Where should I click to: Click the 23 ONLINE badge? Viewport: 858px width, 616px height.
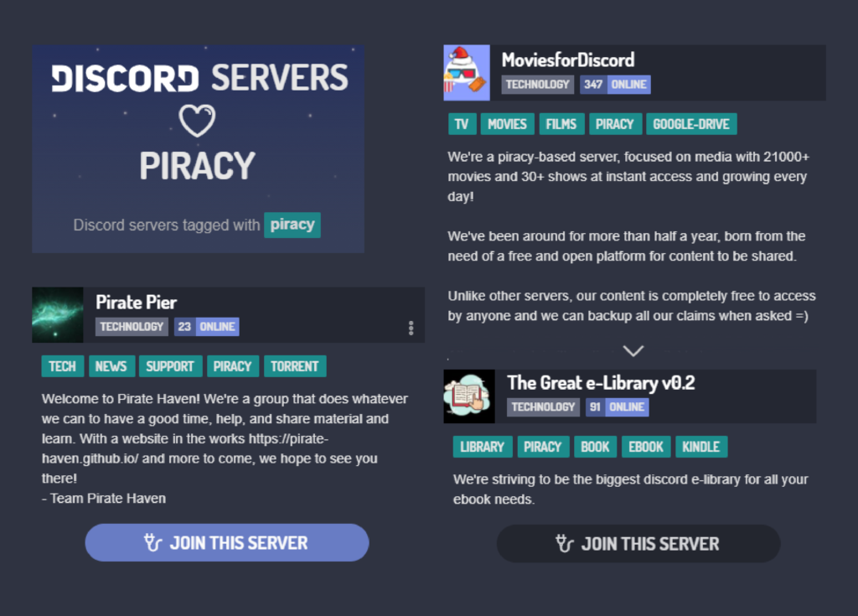tap(207, 327)
